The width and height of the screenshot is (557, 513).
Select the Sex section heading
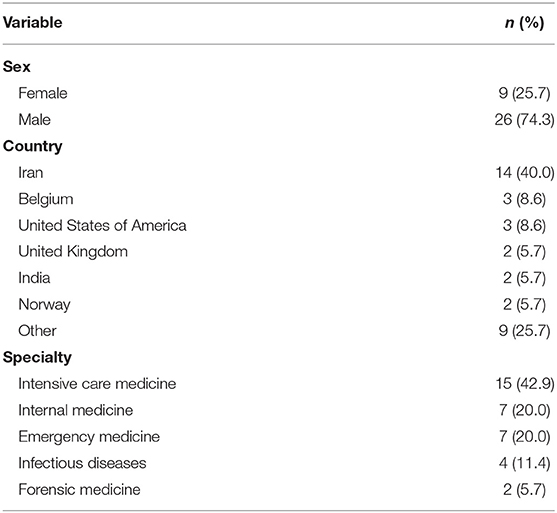click(x=17, y=67)
